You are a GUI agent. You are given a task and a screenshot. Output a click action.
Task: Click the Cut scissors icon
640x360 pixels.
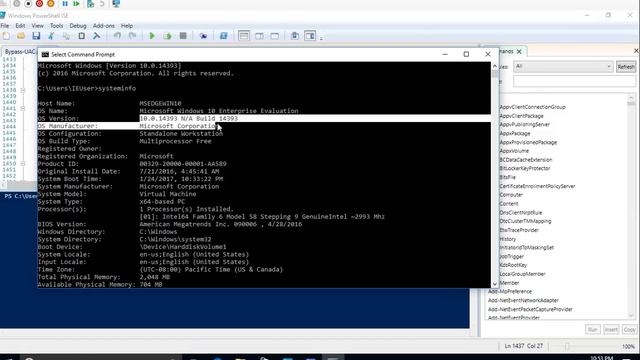(x=51, y=36)
